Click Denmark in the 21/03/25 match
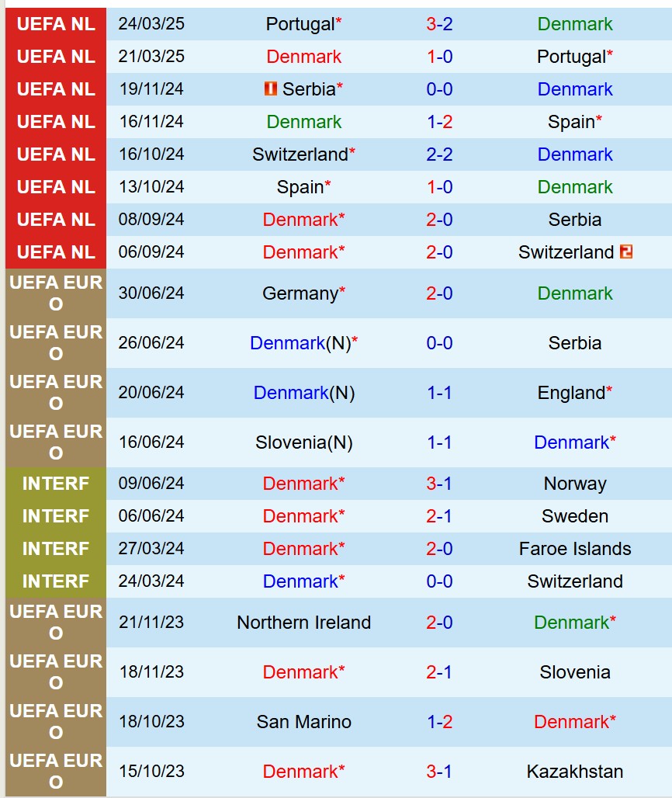The image size is (672, 798). point(303,57)
